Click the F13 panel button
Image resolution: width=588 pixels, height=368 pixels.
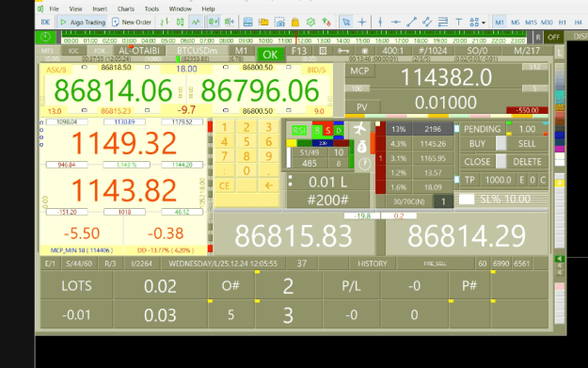pyautogui.click(x=299, y=51)
